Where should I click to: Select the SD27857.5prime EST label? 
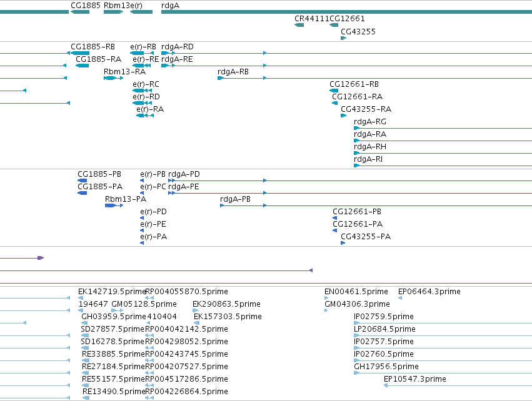pyautogui.click(x=113, y=329)
